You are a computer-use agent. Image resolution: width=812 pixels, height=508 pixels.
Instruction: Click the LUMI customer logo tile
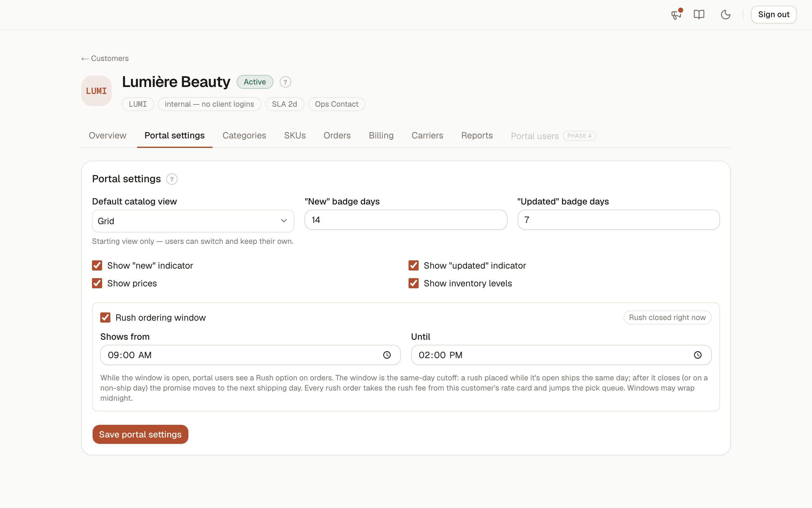[x=96, y=91]
